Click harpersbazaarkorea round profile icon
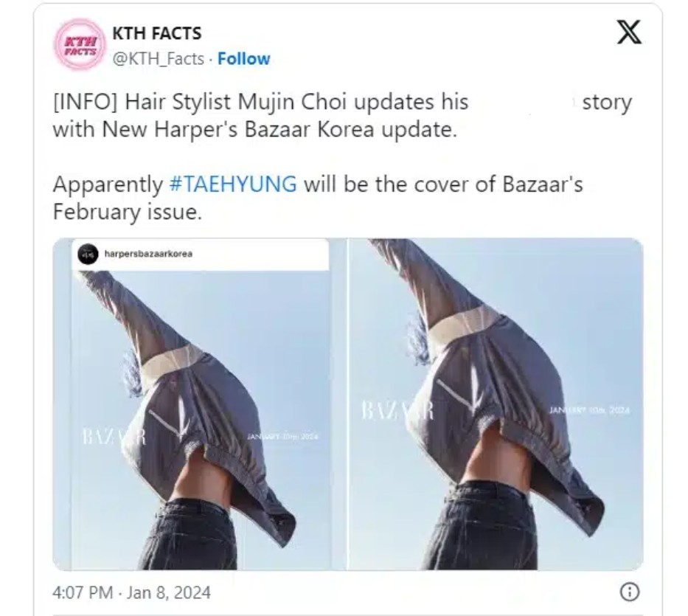Screen dimensions: 688x616 pos(88,254)
